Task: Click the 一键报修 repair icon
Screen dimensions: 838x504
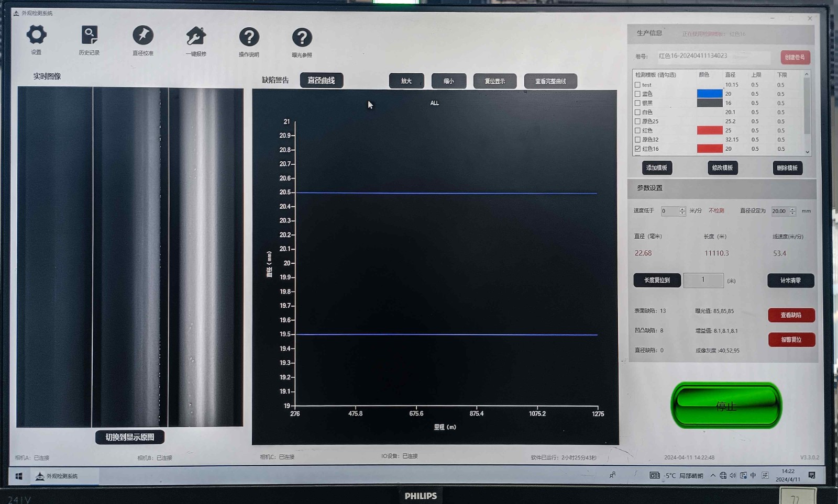Action: (x=196, y=36)
